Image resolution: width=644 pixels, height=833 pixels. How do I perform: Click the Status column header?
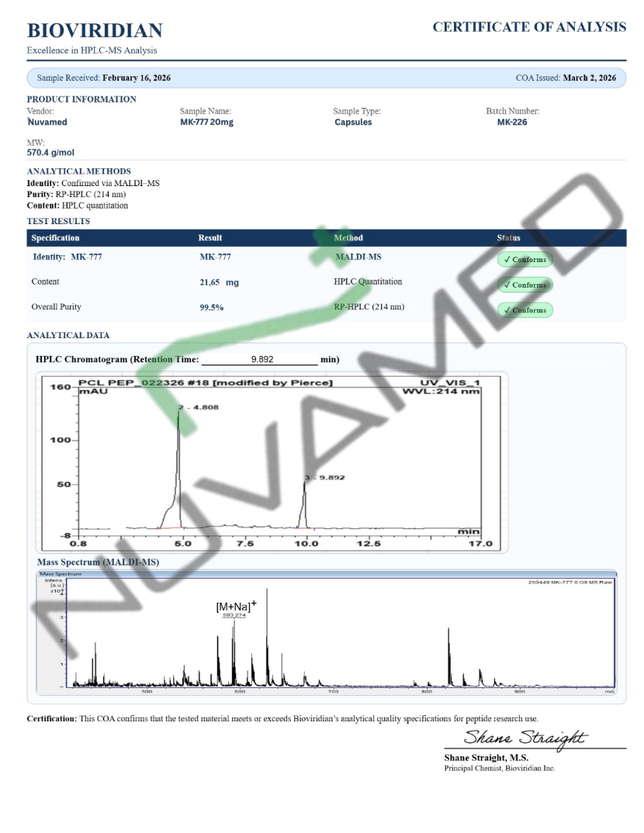coord(508,238)
